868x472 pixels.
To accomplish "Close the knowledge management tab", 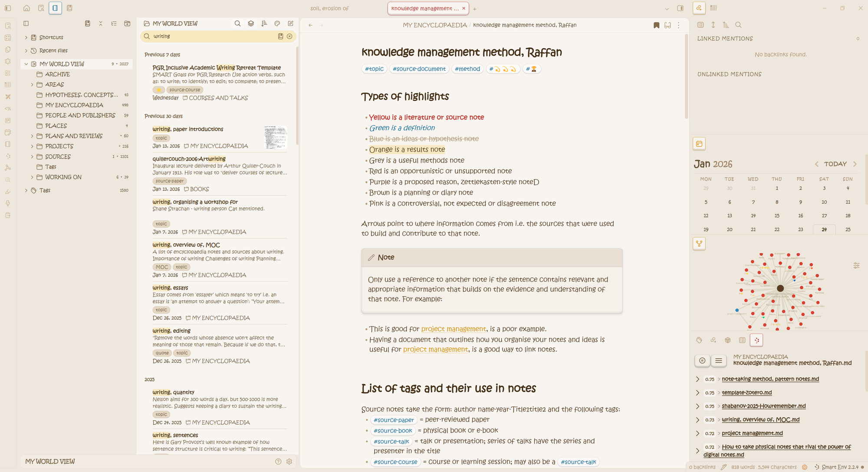I will point(464,8).
